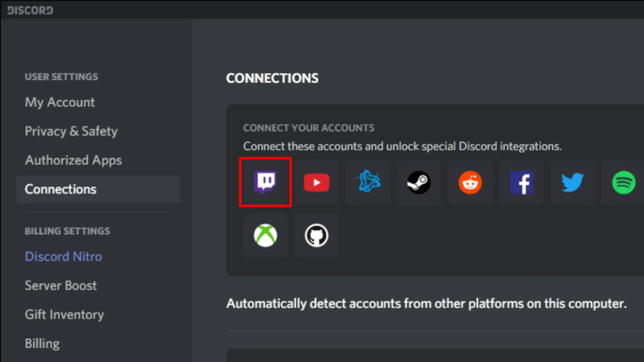Image resolution: width=644 pixels, height=362 pixels.
Task: Connect your Twitch account
Action: click(x=265, y=182)
